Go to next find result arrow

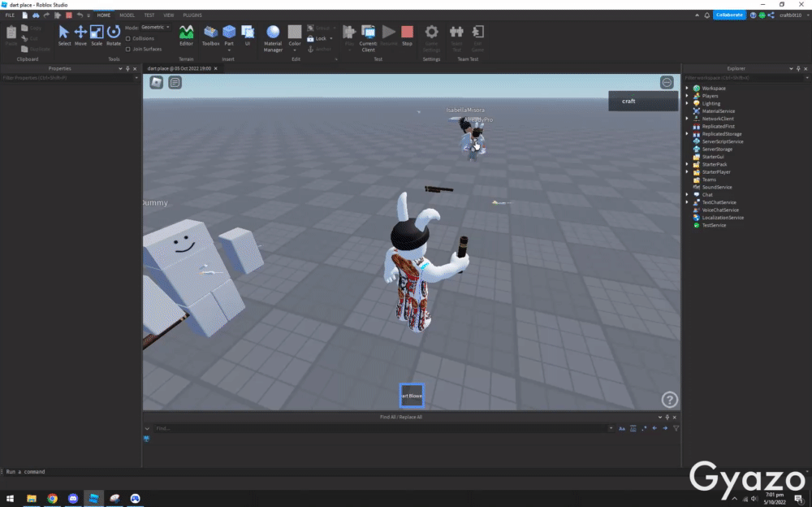coord(665,428)
